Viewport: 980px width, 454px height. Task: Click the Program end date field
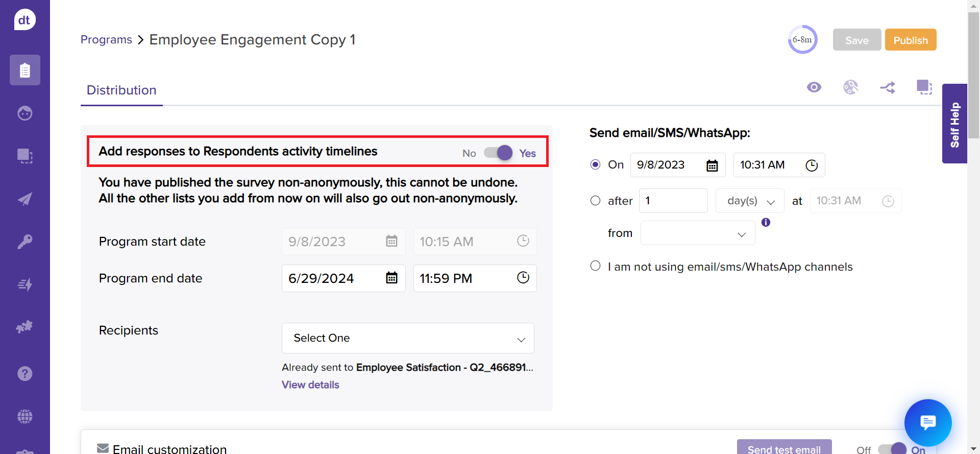[x=334, y=278]
